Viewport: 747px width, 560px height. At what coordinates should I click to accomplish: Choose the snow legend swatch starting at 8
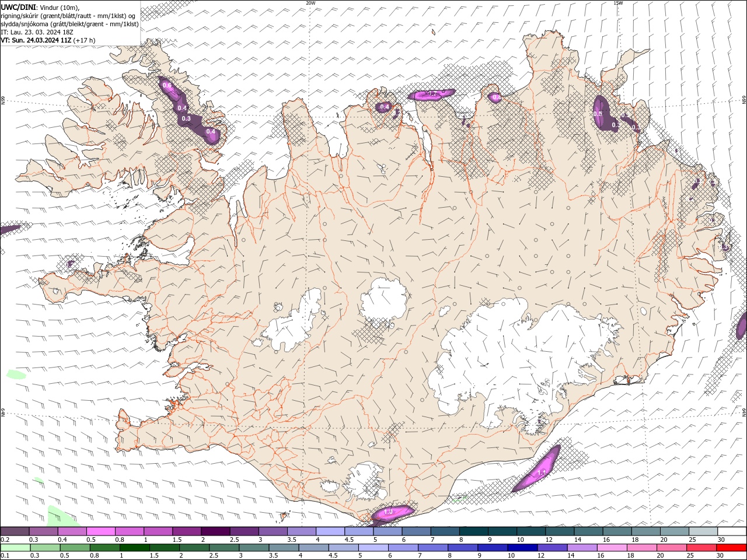pyautogui.click(x=473, y=531)
